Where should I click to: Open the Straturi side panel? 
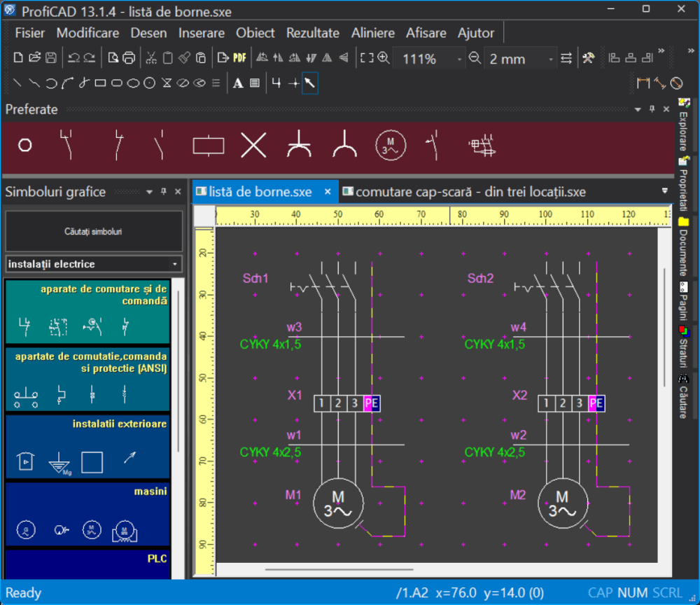click(x=683, y=347)
